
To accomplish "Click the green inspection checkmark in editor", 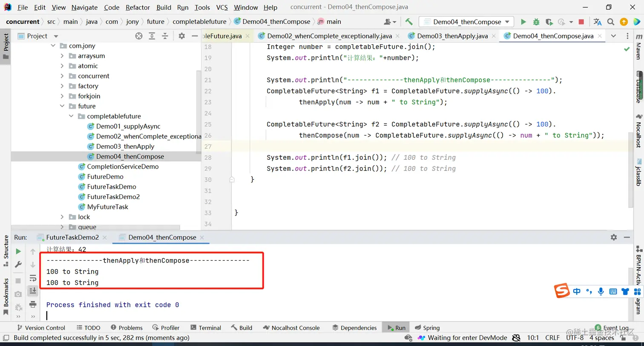I will (627, 49).
